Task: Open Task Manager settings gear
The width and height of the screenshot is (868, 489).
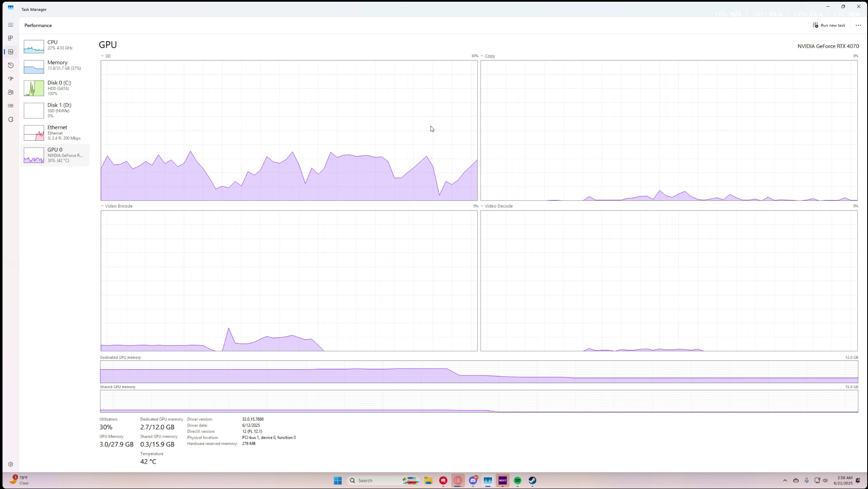Action: pyautogui.click(x=10, y=464)
